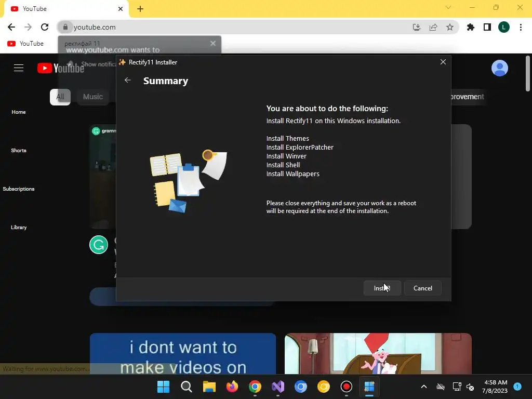Click the red recording app on taskbar

click(x=347, y=387)
